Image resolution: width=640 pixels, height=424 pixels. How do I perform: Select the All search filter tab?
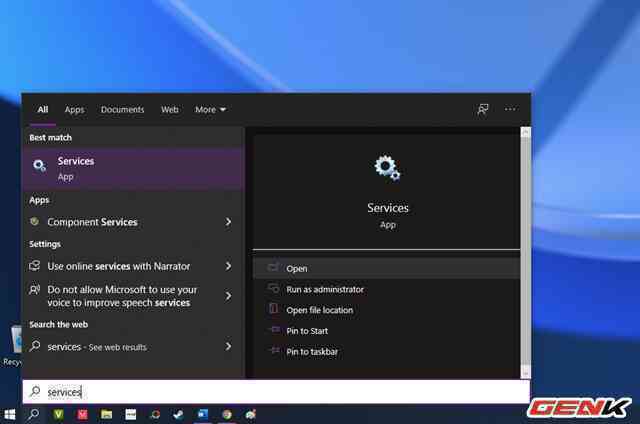42,109
